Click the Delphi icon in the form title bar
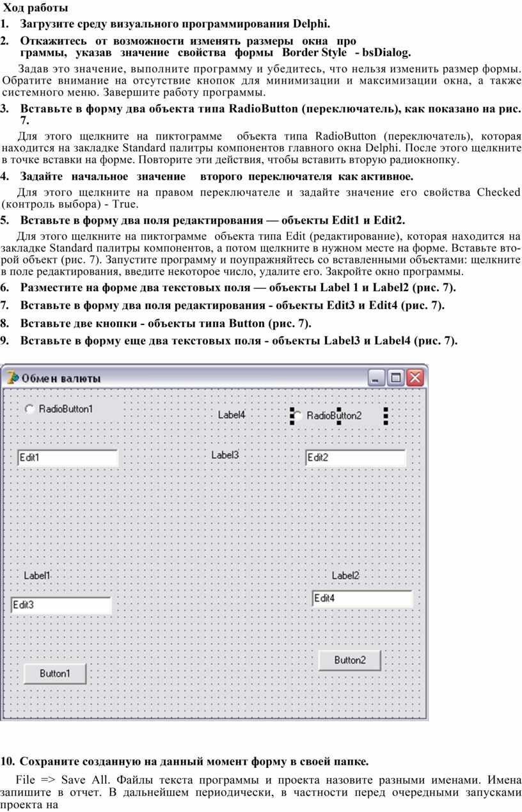This screenshot has width=522, height=812. pyautogui.click(x=12, y=378)
